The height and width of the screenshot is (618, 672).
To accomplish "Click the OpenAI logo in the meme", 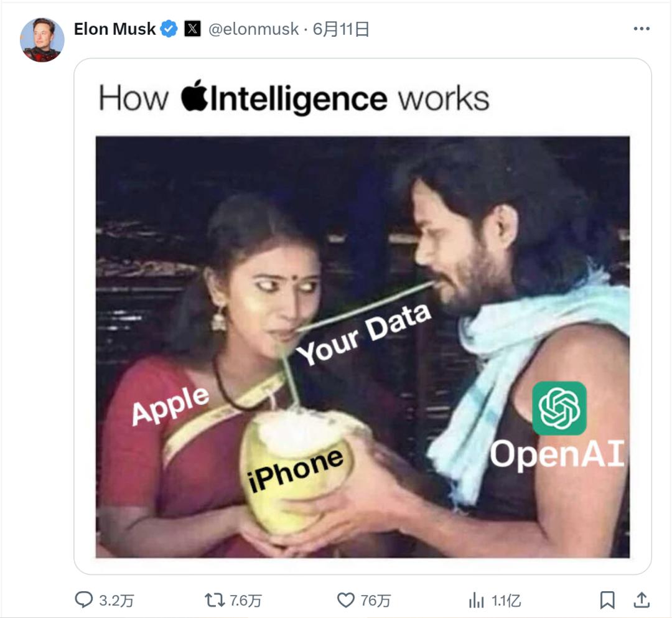I will 559,408.
